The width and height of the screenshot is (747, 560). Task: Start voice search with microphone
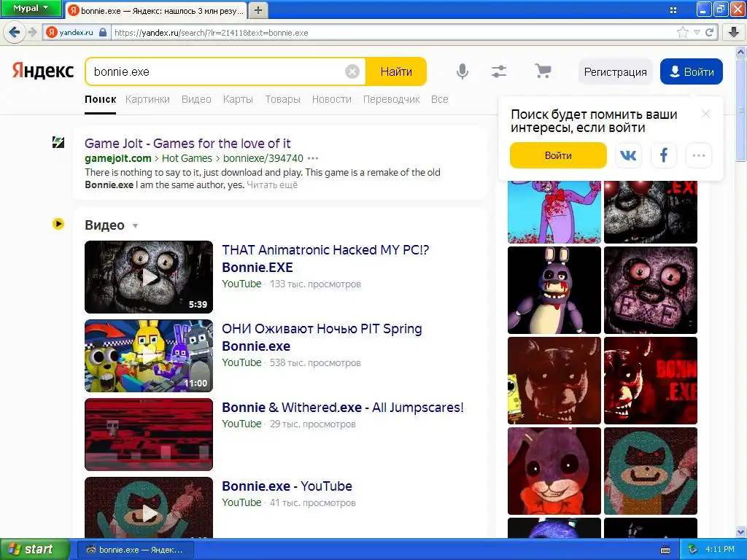point(462,71)
